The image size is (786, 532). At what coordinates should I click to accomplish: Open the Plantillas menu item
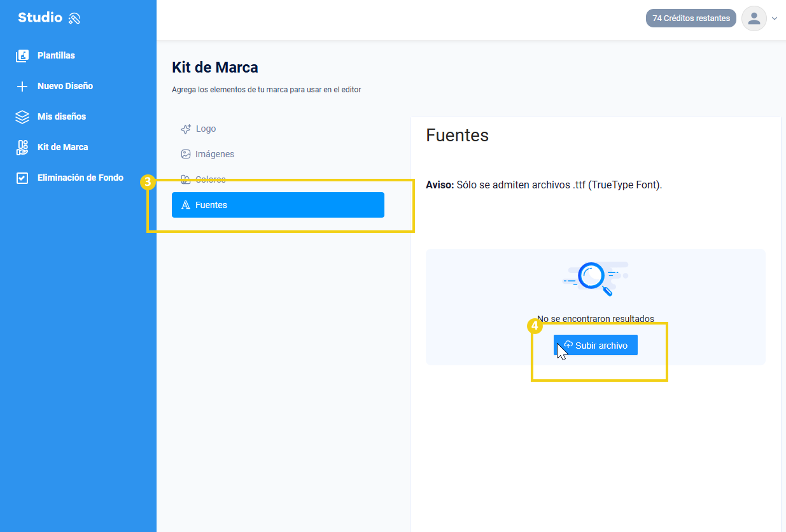[56, 55]
